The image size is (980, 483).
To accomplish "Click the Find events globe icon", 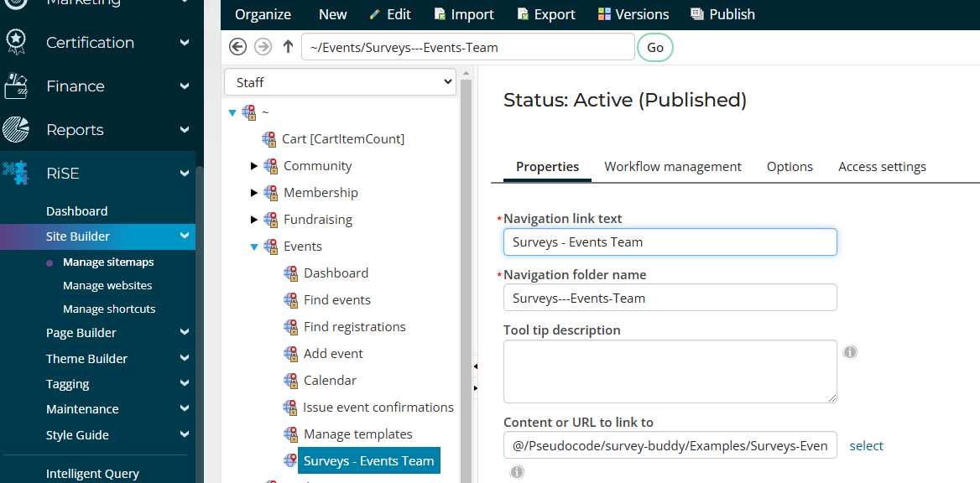I will [x=290, y=300].
